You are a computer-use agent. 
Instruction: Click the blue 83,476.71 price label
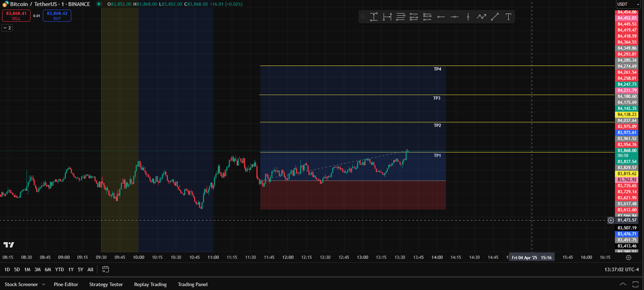click(x=626, y=234)
